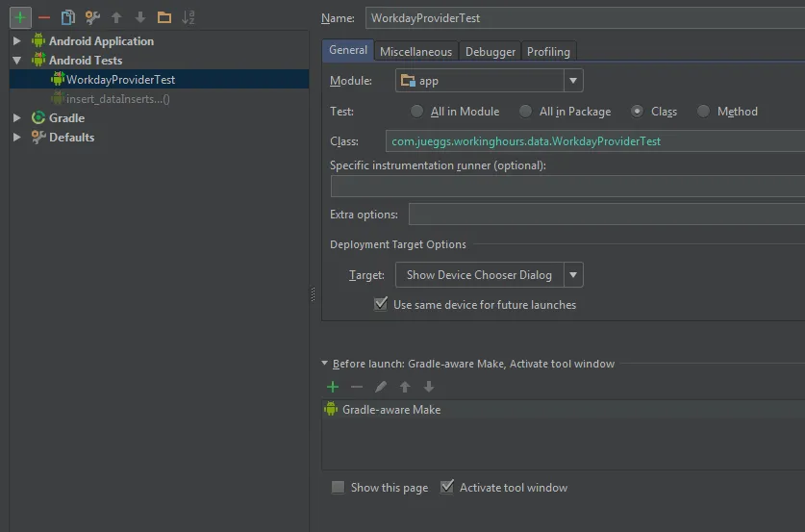
Task: Switch to the Profiling tab
Action: [548, 51]
